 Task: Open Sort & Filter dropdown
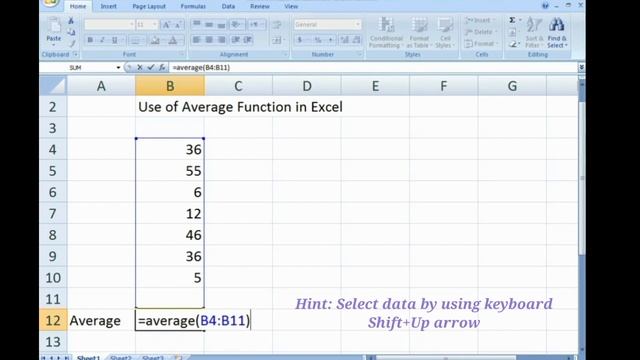[533, 33]
